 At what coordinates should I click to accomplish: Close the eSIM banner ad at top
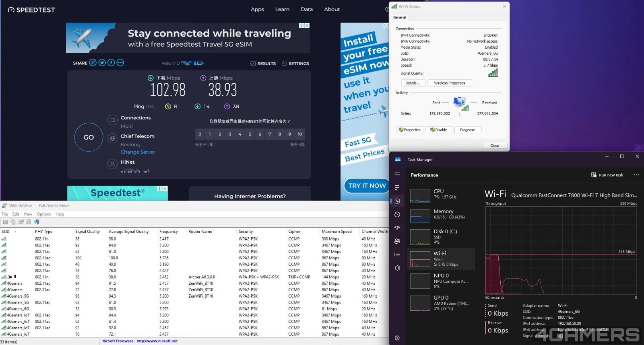pyautogui.click(x=307, y=26)
